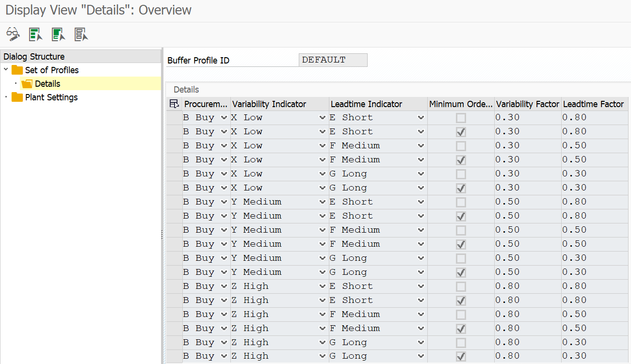
Task: Click Leadtime Factor 0.30 in unchecked Y Medium, G Long row
Action: (595, 258)
